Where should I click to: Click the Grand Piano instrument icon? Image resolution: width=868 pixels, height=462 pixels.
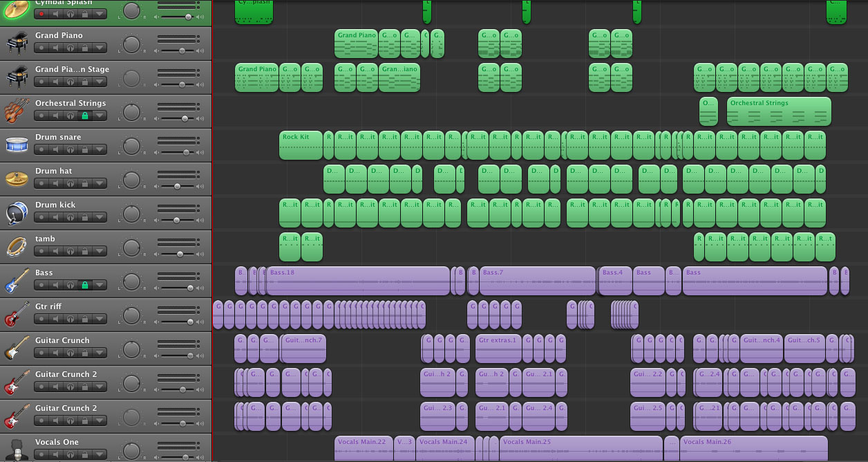click(x=17, y=43)
